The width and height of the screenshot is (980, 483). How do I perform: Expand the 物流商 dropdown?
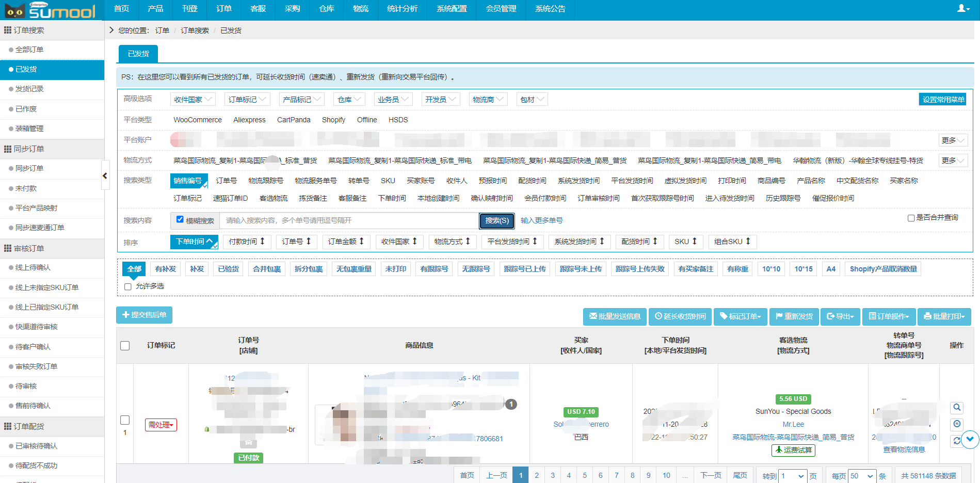[x=488, y=99]
